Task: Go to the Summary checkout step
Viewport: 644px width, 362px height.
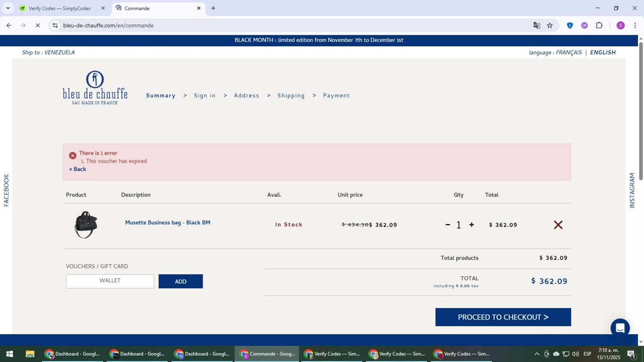Action: [x=161, y=96]
